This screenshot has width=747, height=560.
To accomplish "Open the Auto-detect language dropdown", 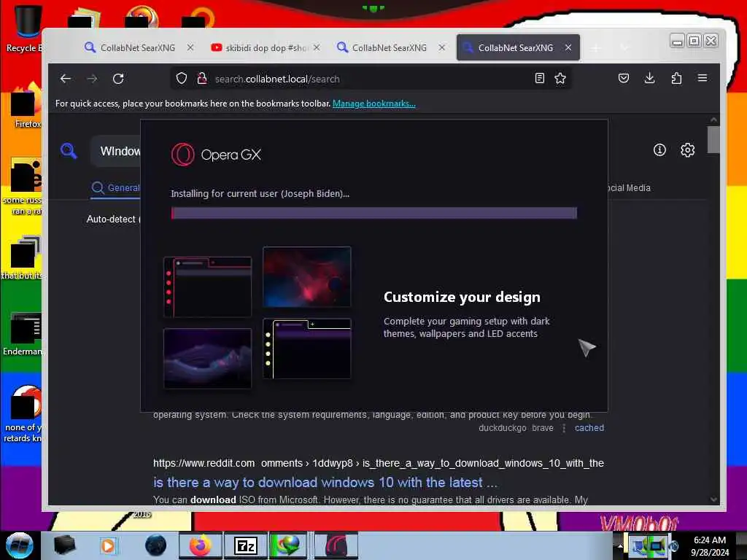I will [x=113, y=219].
